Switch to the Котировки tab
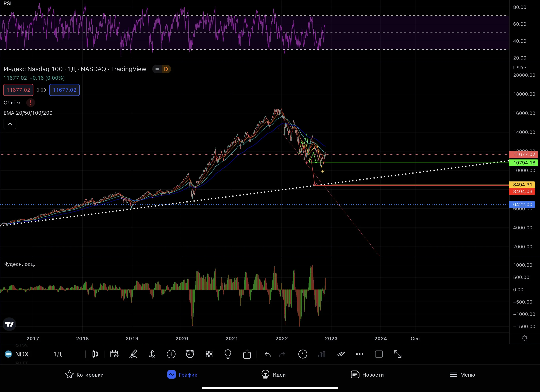Screen dimensions: 540x392 tap(84, 375)
